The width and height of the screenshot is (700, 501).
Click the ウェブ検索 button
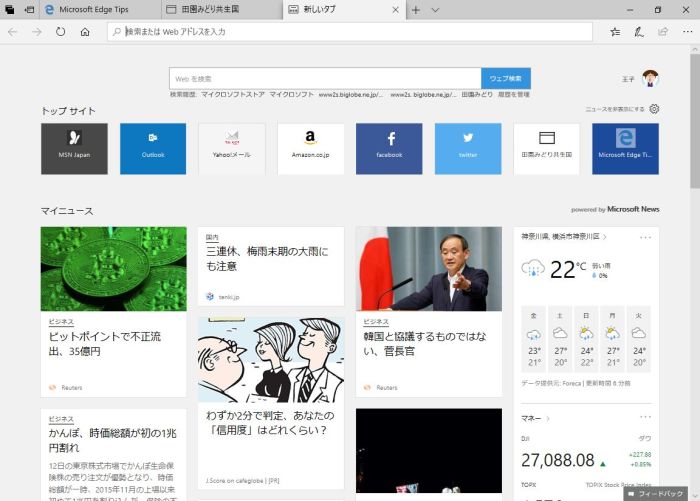click(505, 78)
